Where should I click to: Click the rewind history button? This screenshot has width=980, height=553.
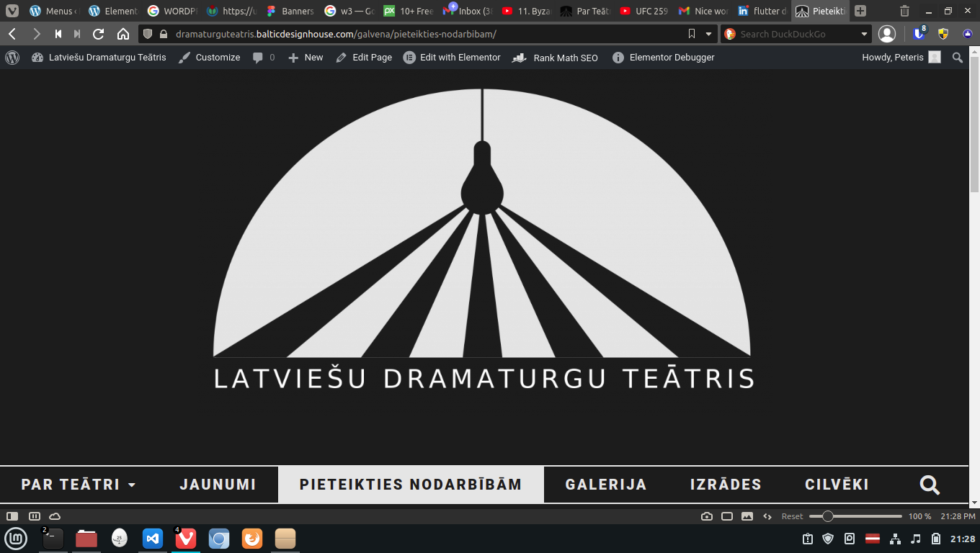coord(58,34)
